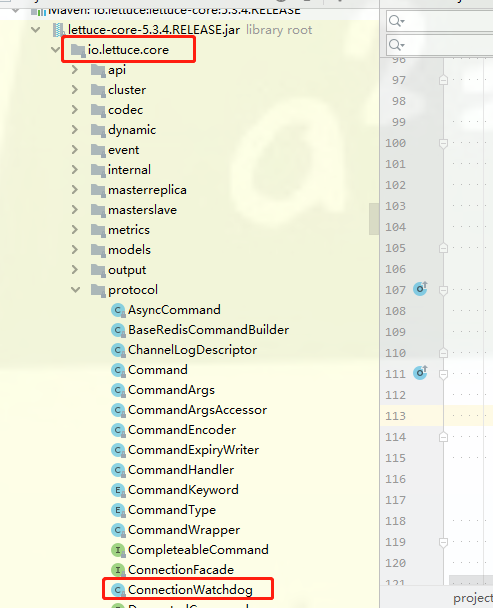
Task: Open search options magnifier in top search field
Action: click(x=396, y=21)
